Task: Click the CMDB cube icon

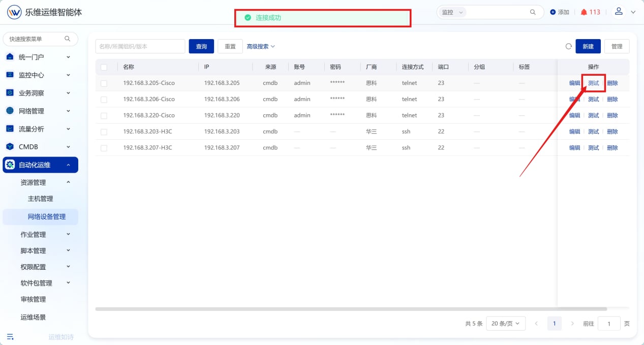Action: pyautogui.click(x=10, y=147)
